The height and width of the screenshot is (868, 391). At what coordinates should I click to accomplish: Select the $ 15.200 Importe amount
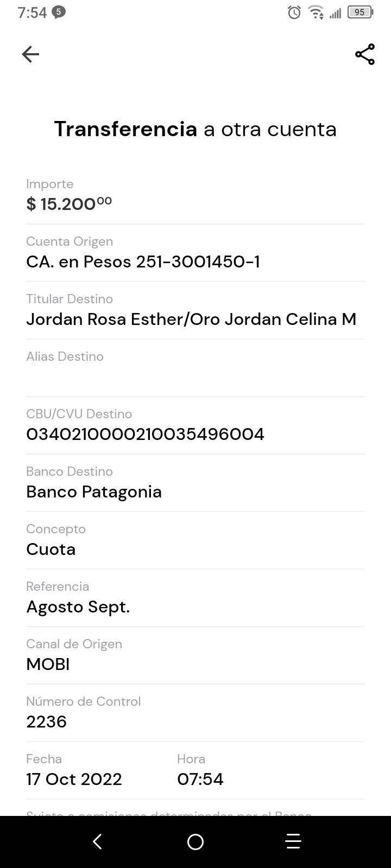(69, 204)
